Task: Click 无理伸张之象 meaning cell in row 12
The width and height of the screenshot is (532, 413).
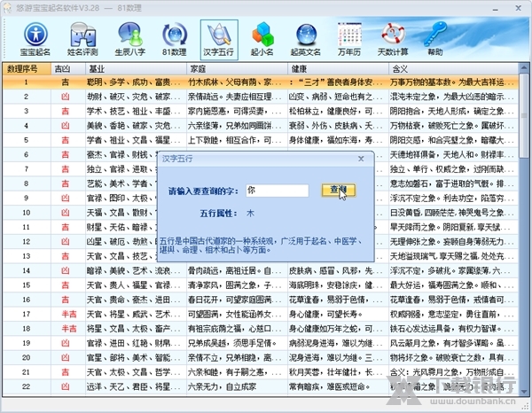Action: coord(452,242)
